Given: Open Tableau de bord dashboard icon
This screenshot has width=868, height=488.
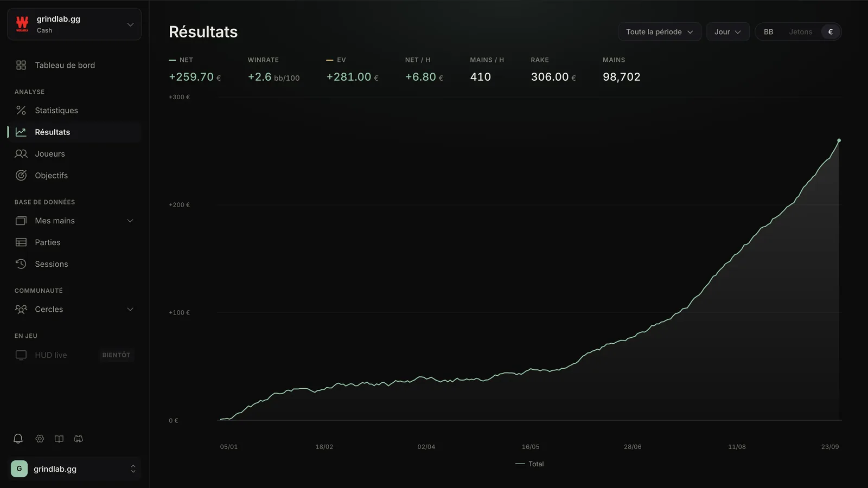Looking at the screenshot, I should 21,65.
